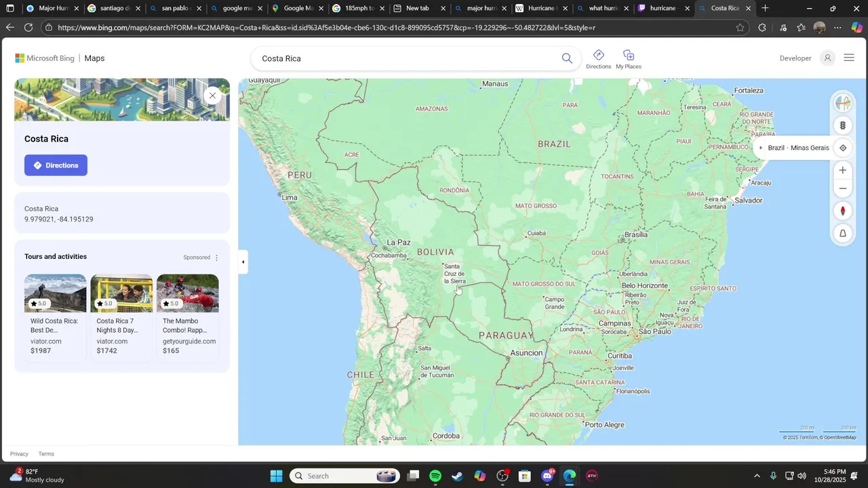Screen dimensions: 868x488
Task: Click the Brasília label on map
Action: click(636, 235)
